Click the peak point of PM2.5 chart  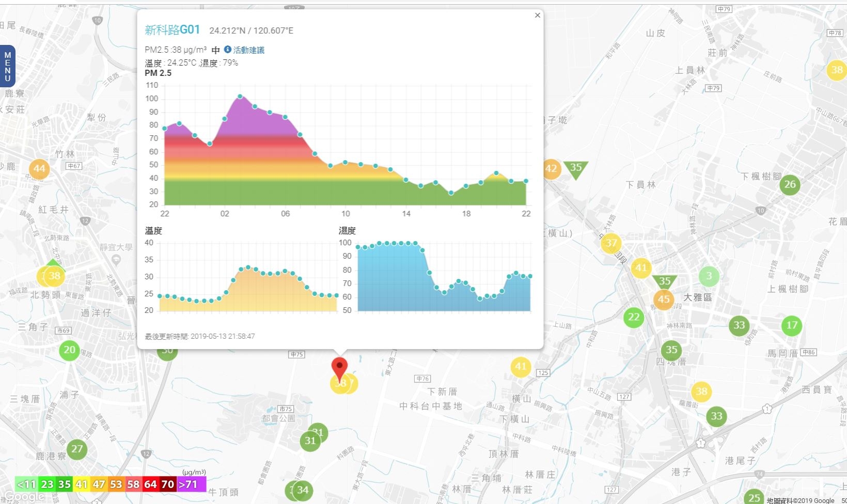240,97
